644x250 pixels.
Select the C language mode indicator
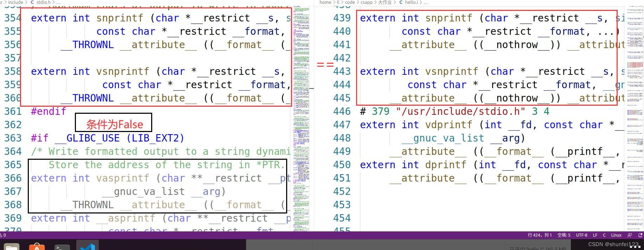coord(604,235)
